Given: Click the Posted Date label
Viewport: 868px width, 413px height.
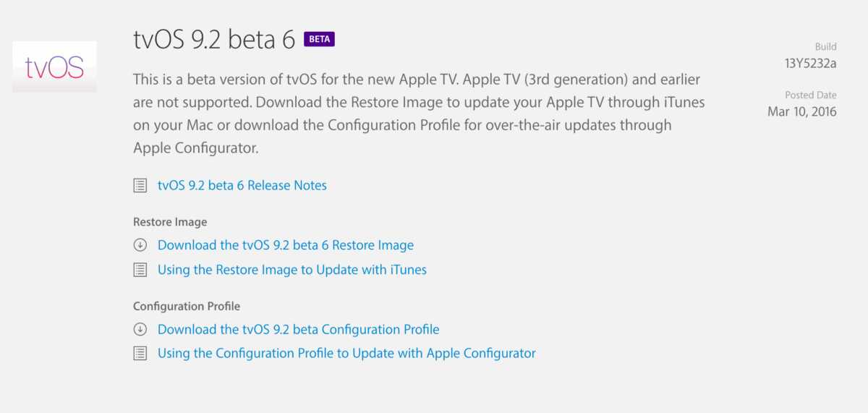Looking at the screenshot, I should pos(810,95).
